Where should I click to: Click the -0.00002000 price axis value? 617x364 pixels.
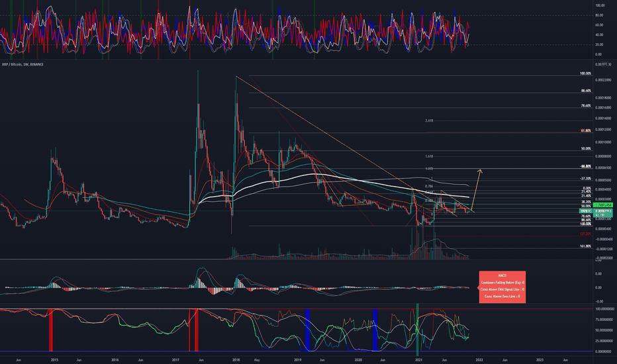603,257
